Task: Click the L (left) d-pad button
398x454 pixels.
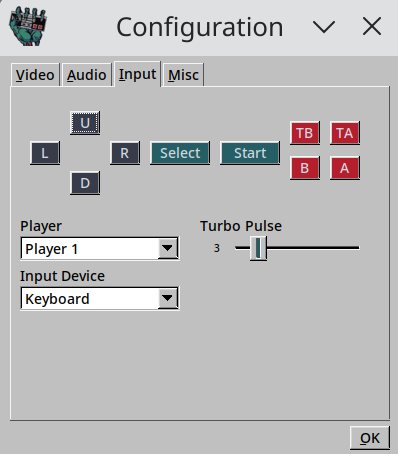Action: point(45,153)
